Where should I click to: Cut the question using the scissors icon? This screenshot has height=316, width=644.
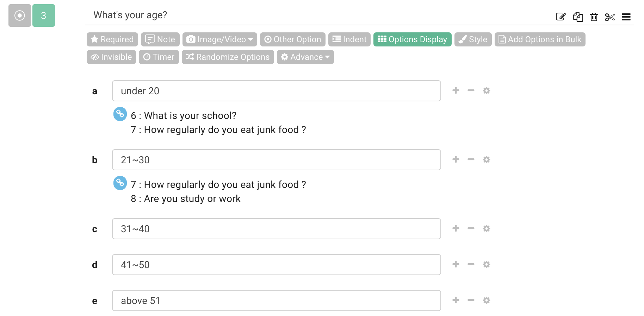click(x=610, y=17)
